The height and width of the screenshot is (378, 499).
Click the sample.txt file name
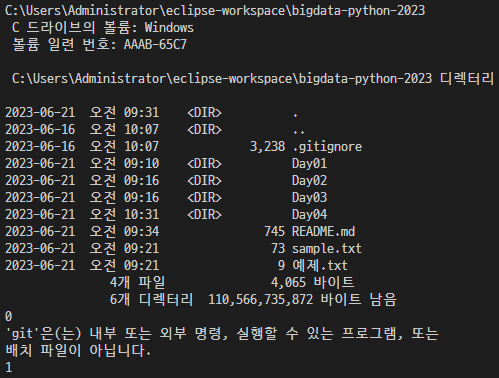327,249
